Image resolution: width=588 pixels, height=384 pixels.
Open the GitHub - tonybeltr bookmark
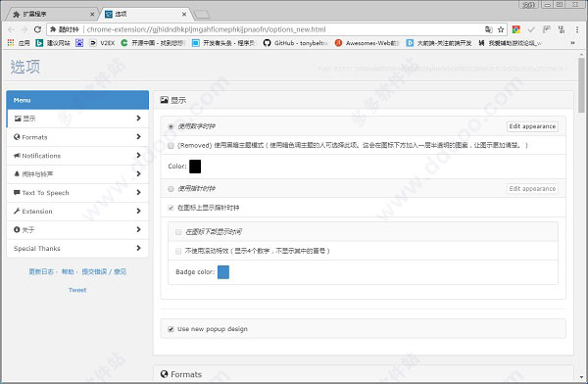[295, 43]
